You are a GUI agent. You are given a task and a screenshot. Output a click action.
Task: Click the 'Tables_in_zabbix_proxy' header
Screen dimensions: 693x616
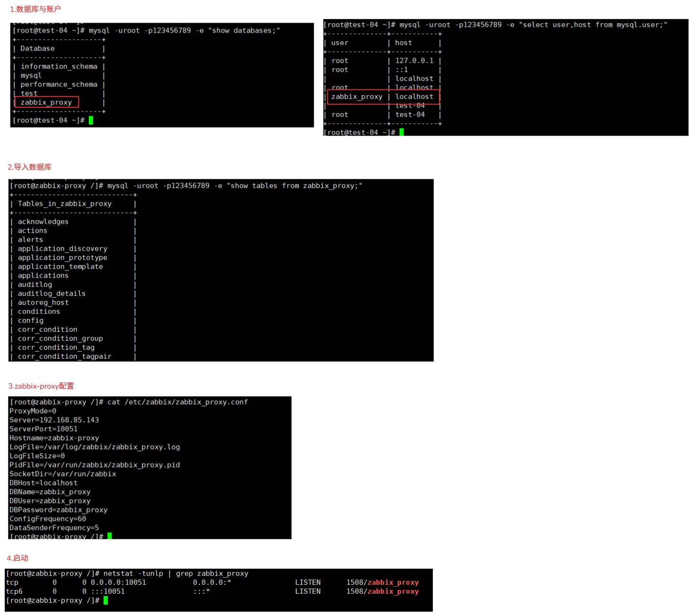pos(65,204)
